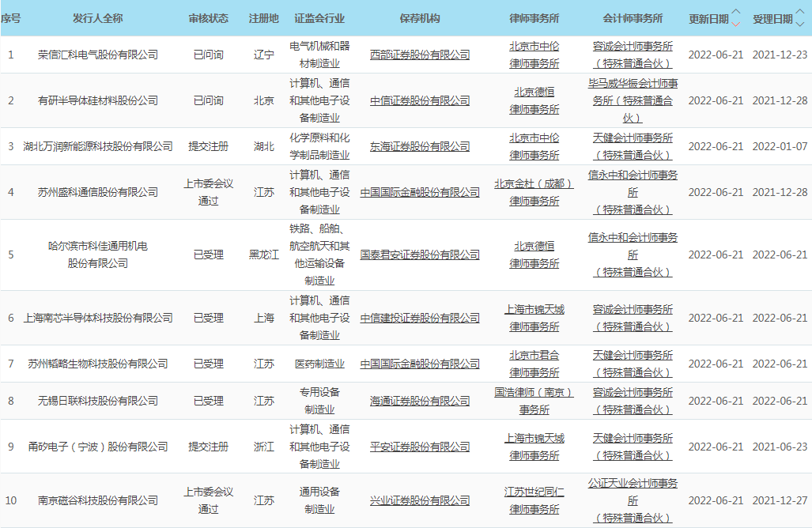Open sponsor link 中信证券股份有限公司
Viewport: 812px width, 528px height.
420,100
